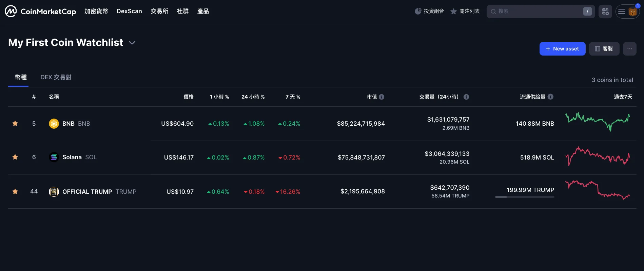
Task: Open the hamburger menu with bear avatar
Action: click(x=627, y=12)
